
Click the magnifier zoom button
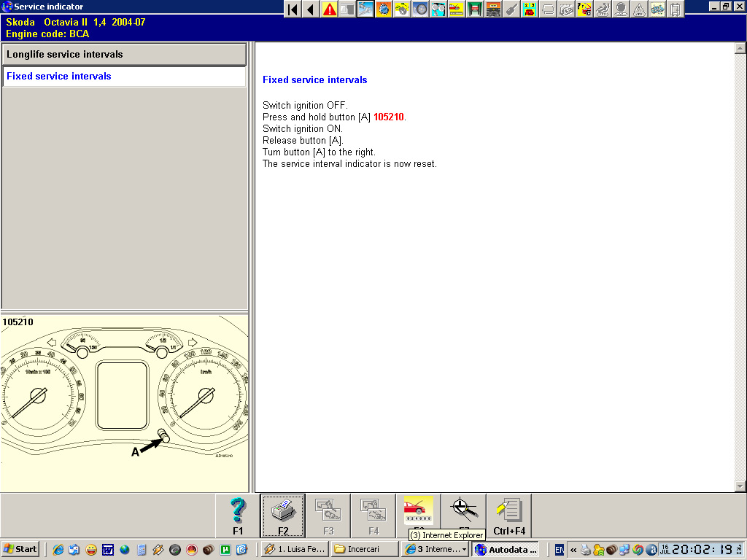464,510
